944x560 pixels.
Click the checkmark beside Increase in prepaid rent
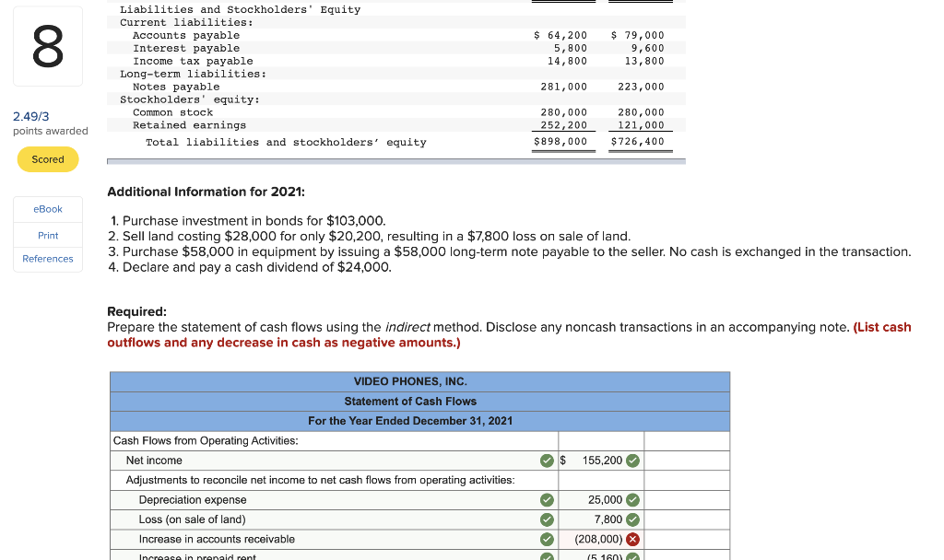pos(546,556)
